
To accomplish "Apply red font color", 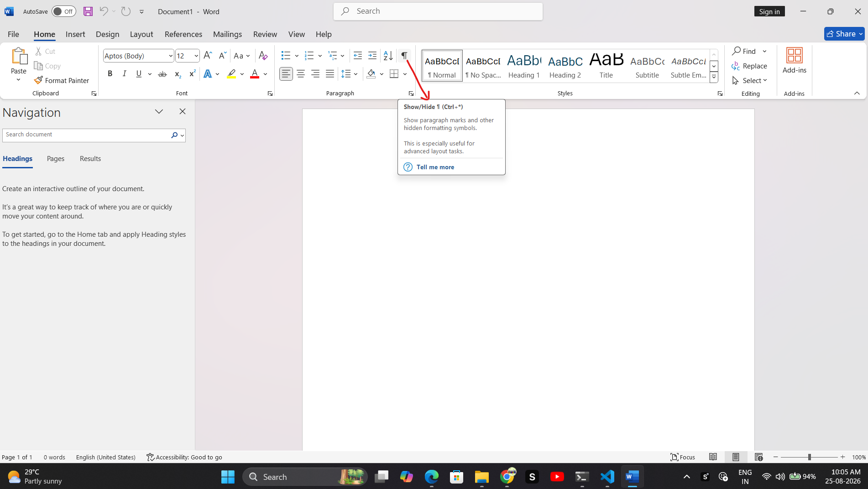I will 255,74.
